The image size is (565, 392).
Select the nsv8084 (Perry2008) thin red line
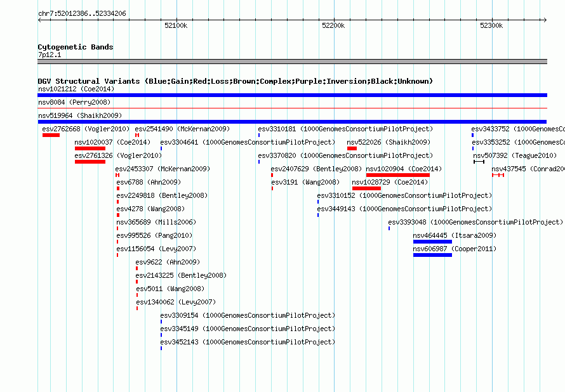click(292, 108)
